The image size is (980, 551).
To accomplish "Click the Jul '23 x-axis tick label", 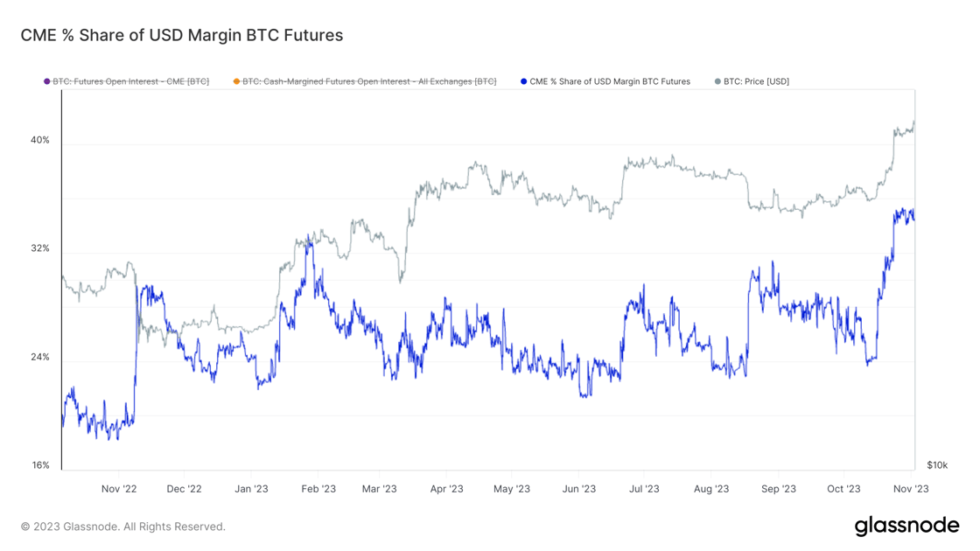I will point(644,489).
